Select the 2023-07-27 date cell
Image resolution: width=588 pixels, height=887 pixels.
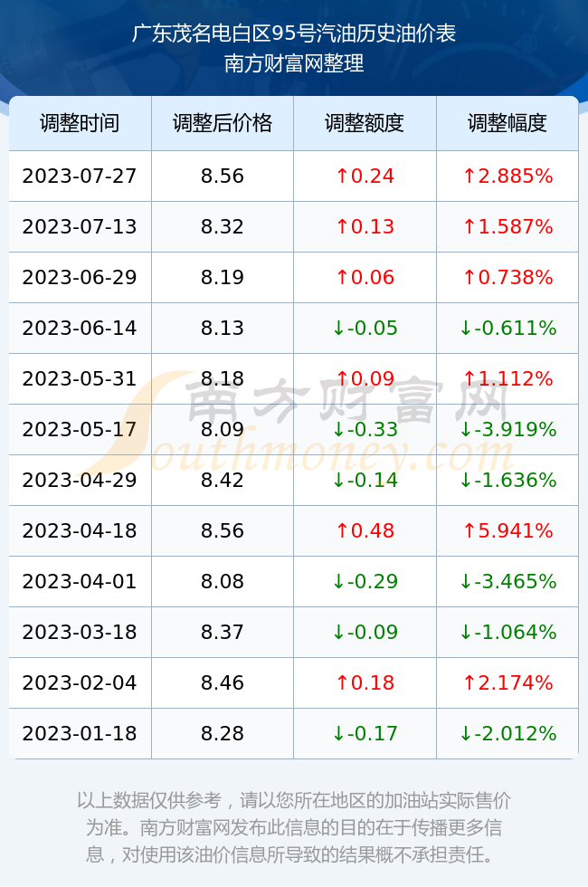(x=80, y=176)
